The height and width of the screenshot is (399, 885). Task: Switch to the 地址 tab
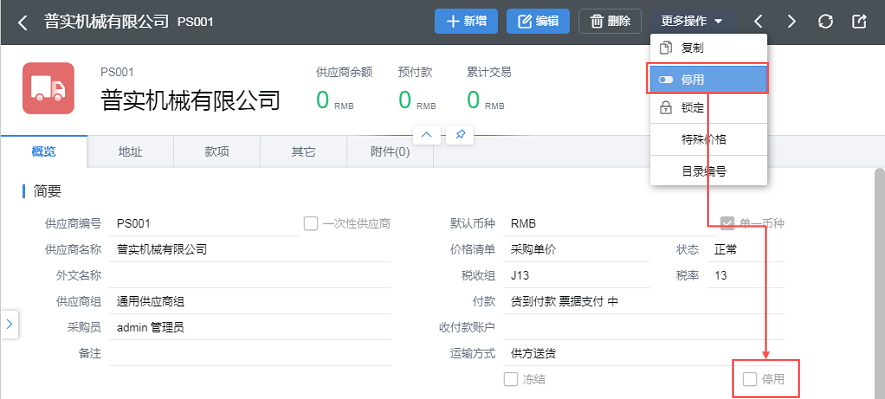coord(130,152)
